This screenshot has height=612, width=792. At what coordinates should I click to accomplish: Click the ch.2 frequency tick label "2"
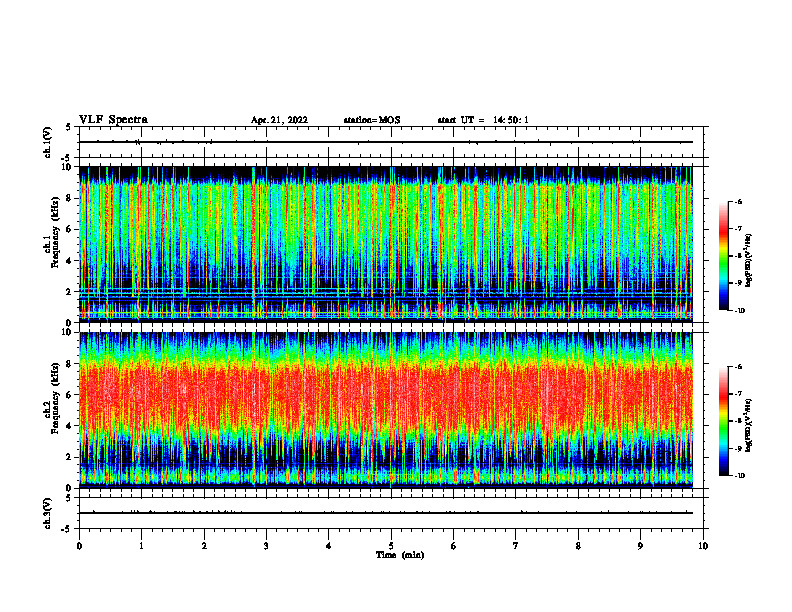click(x=70, y=457)
